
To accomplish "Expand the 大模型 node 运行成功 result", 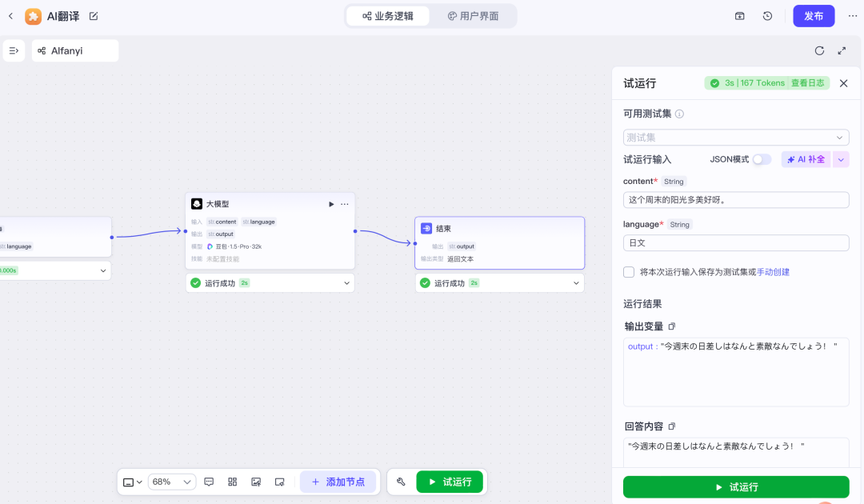I will point(347,283).
